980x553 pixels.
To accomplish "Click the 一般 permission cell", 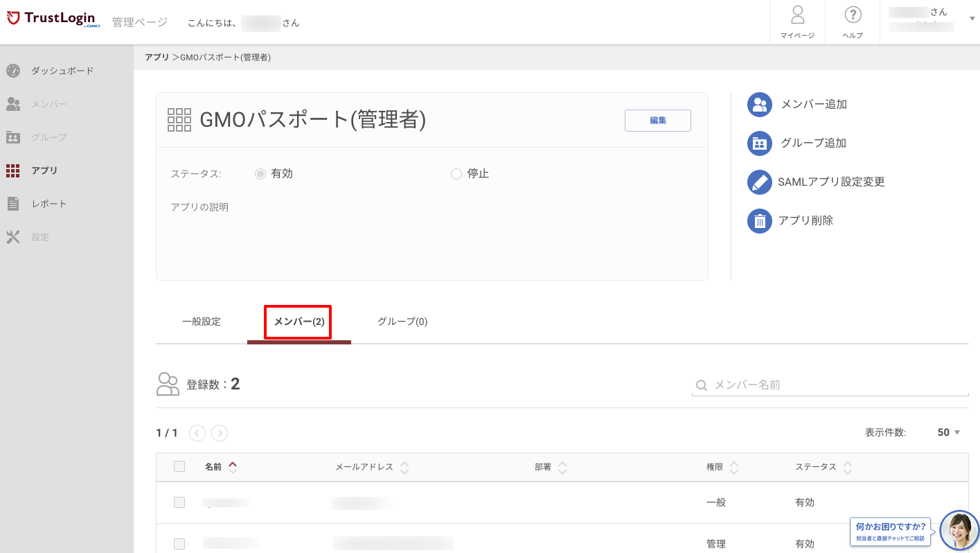I will [x=716, y=502].
